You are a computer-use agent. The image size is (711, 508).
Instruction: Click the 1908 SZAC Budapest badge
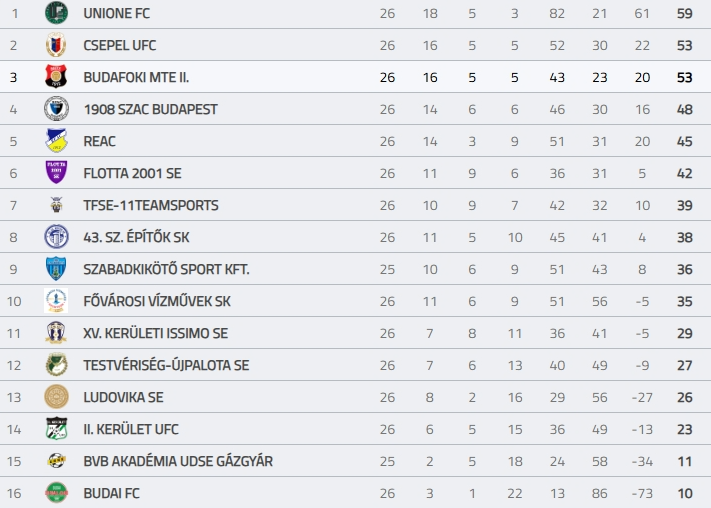pyautogui.click(x=56, y=109)
